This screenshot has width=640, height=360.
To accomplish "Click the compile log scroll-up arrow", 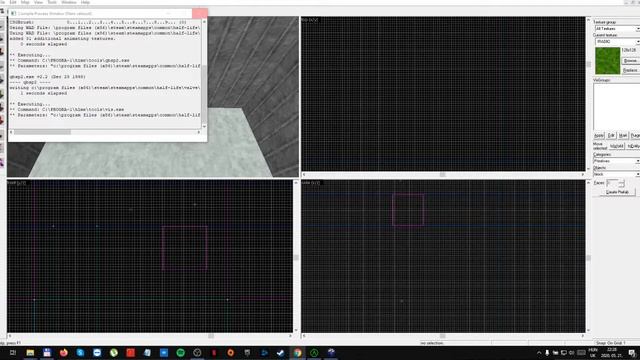I will coord(204,22).
